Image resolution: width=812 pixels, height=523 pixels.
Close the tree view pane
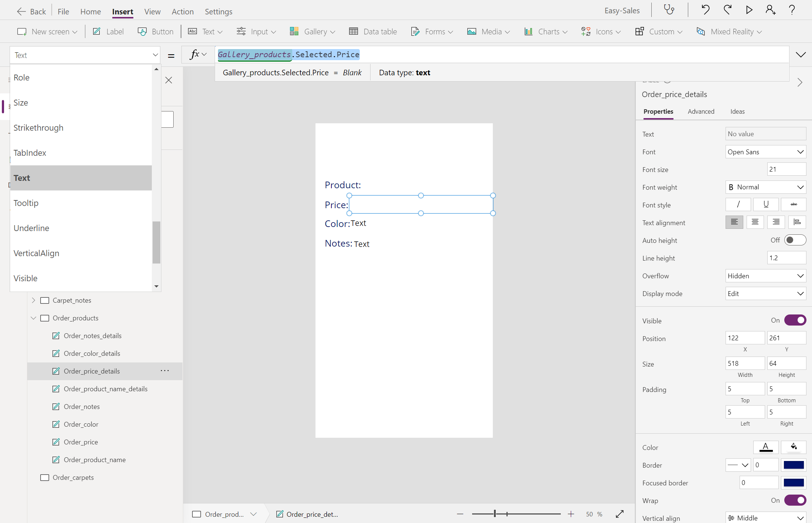pos(169,80)
